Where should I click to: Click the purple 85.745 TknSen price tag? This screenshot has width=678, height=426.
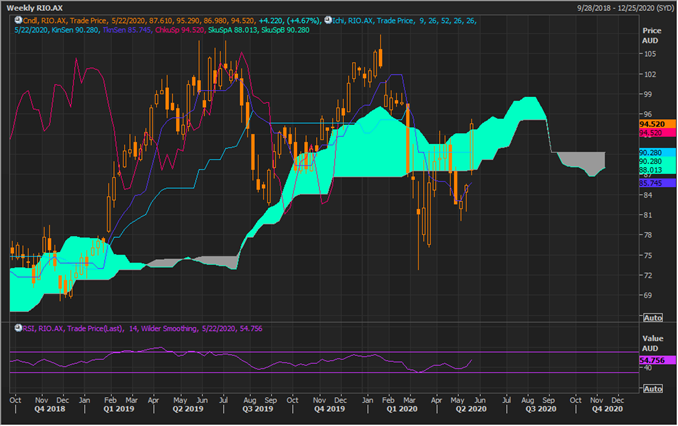pos(657,183)
